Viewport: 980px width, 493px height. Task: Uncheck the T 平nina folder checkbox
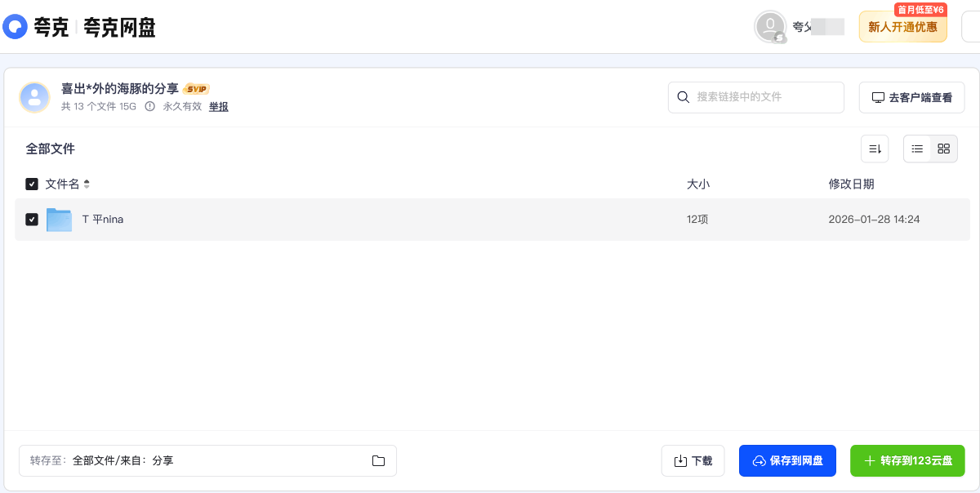(32, 219)
